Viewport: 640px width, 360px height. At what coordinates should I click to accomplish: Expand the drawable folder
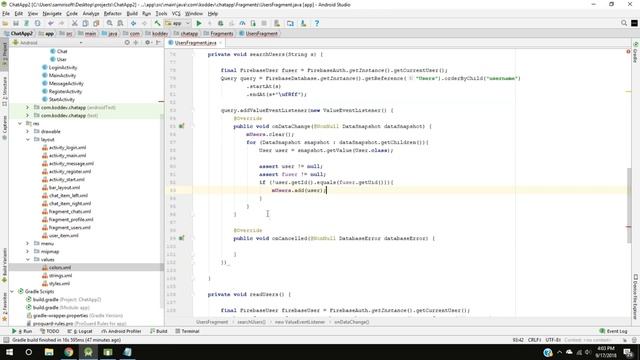tap(27, 131)
